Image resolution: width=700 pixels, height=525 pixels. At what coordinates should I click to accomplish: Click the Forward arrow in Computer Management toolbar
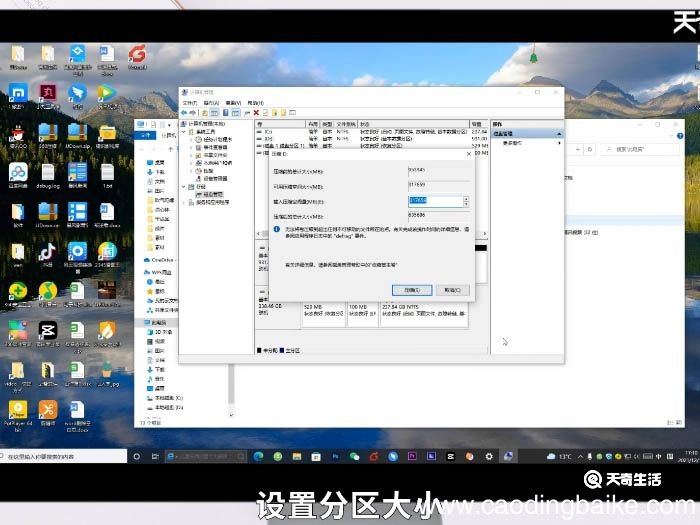point(192,113)
